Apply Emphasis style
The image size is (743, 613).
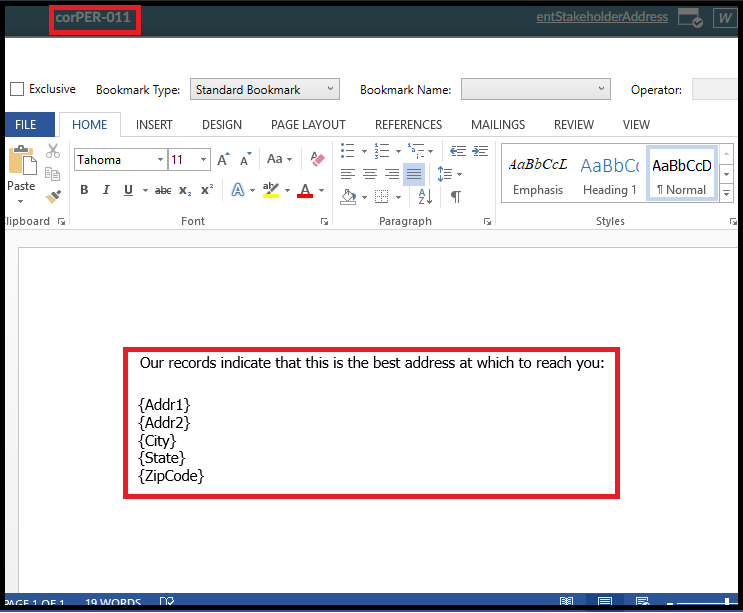click(538, 175)
